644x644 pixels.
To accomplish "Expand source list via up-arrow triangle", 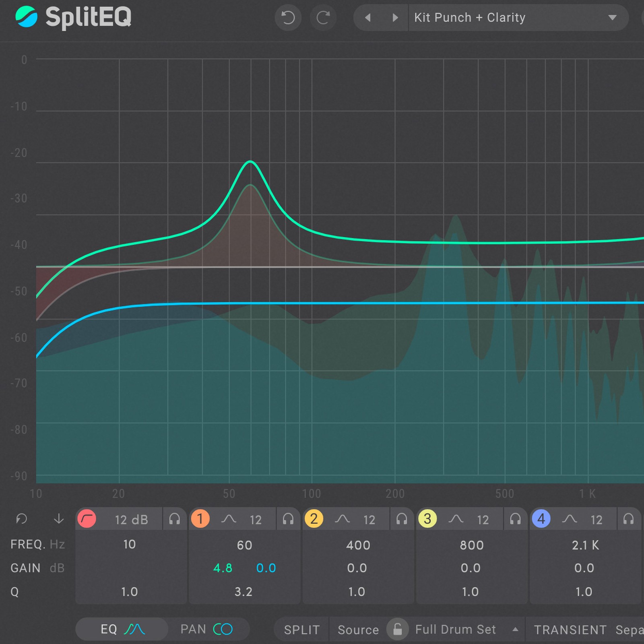I will pos(515,629).
